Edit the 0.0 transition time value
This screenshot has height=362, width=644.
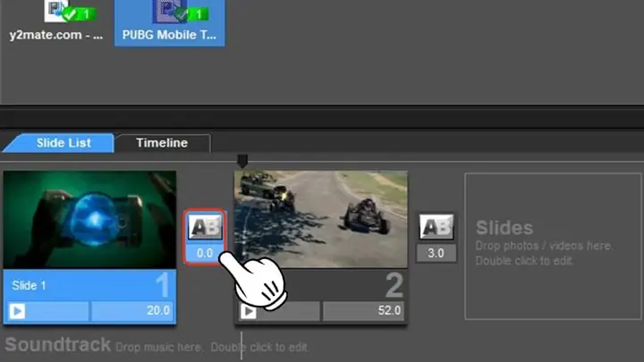pos(205,253)
